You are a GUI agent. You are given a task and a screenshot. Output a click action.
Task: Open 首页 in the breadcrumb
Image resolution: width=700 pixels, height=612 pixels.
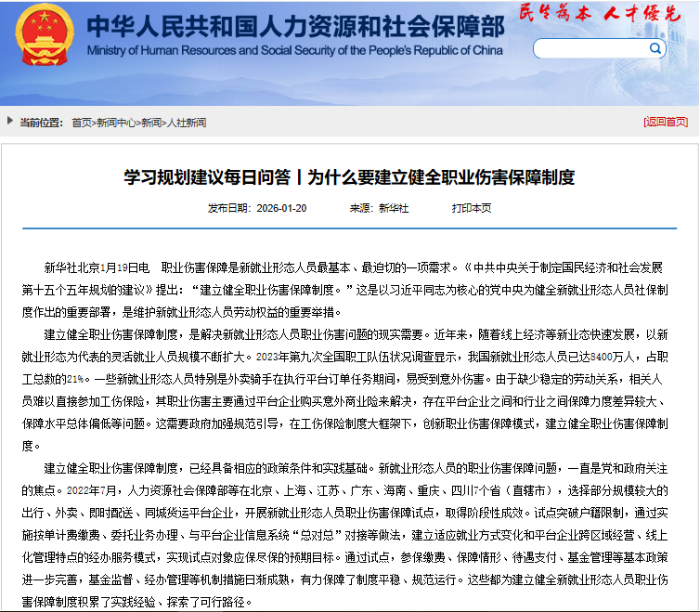tap(82, 123)
